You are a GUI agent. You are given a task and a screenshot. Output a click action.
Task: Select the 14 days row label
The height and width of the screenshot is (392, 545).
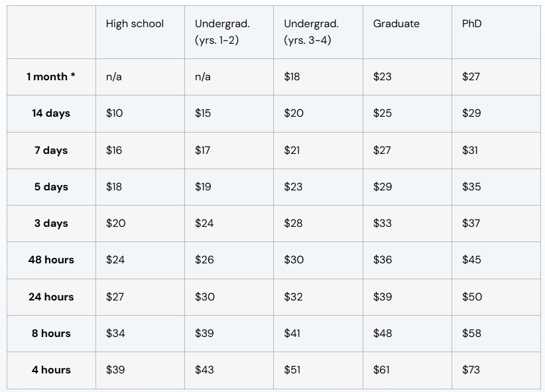point(51,113)
